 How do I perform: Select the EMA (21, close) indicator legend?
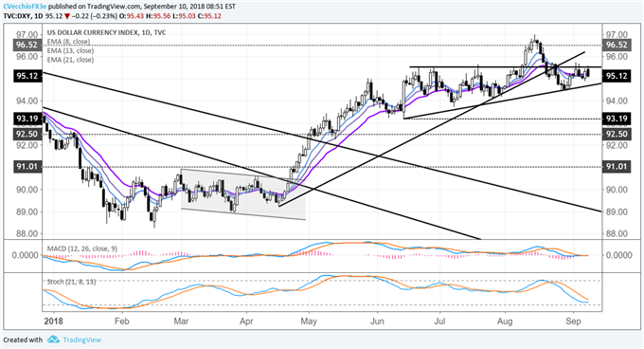(x=70, y=60)
